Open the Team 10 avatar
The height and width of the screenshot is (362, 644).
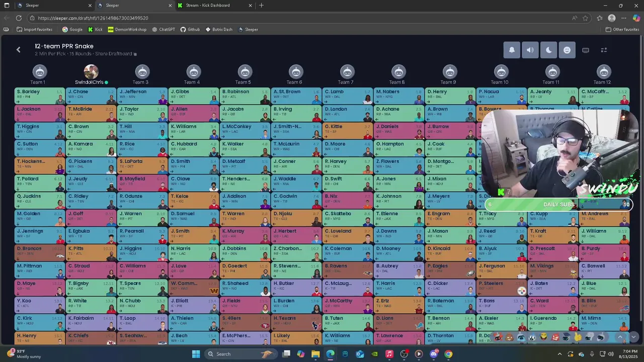501,72
